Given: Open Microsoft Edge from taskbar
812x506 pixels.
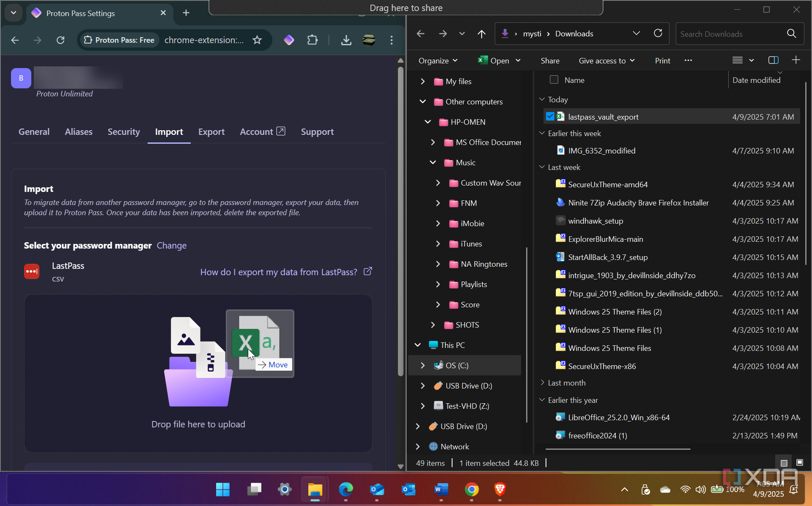Looking at the screenshot, I should (346, 490).
